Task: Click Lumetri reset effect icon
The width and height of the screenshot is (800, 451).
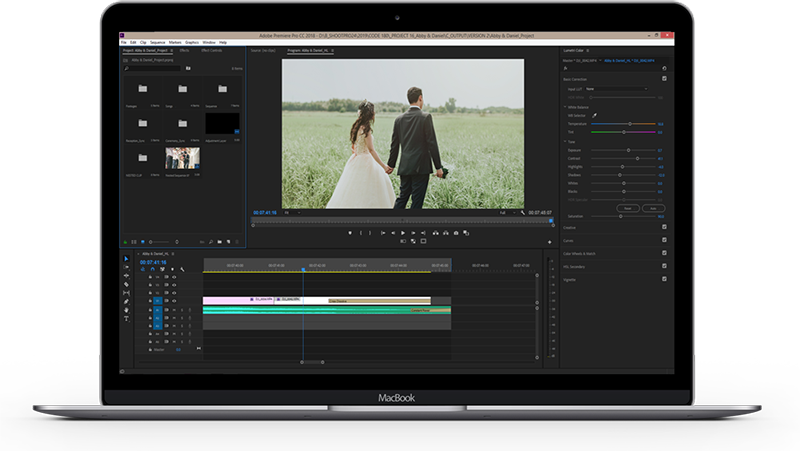Action: 664,68
